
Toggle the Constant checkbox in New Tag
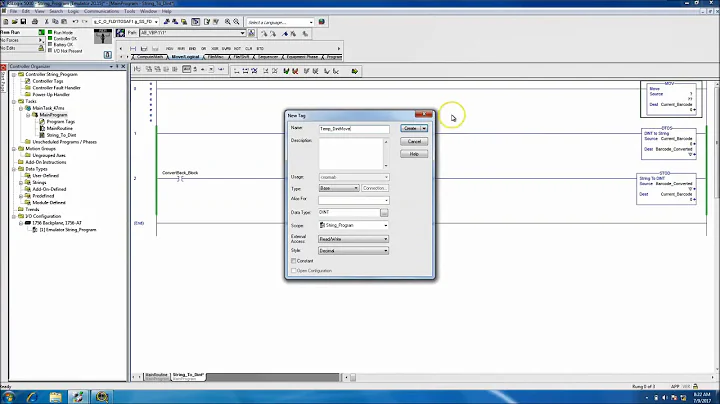point(293,261)
